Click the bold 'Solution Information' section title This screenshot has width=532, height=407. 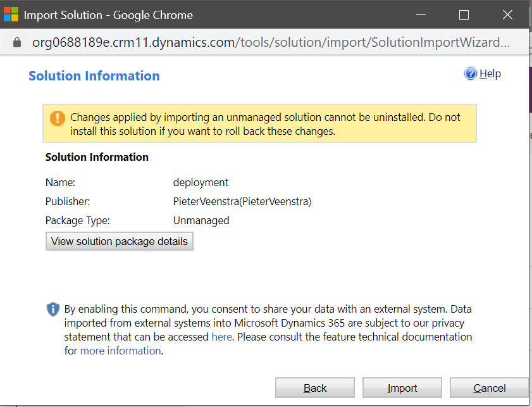[x=97, y=157]
